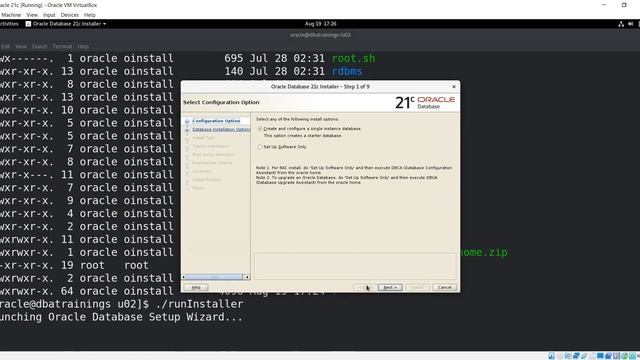Select the 'Set Up Software Only' radio option
Screen dimensions: 640x360
[x=260, y=147]
